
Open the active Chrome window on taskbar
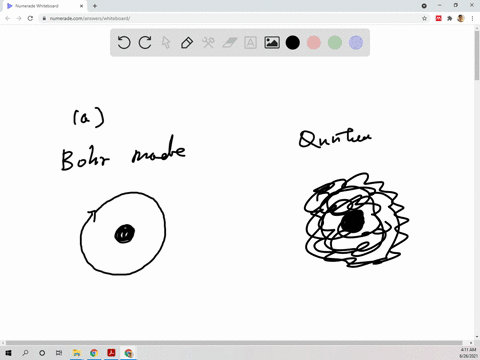129,353
